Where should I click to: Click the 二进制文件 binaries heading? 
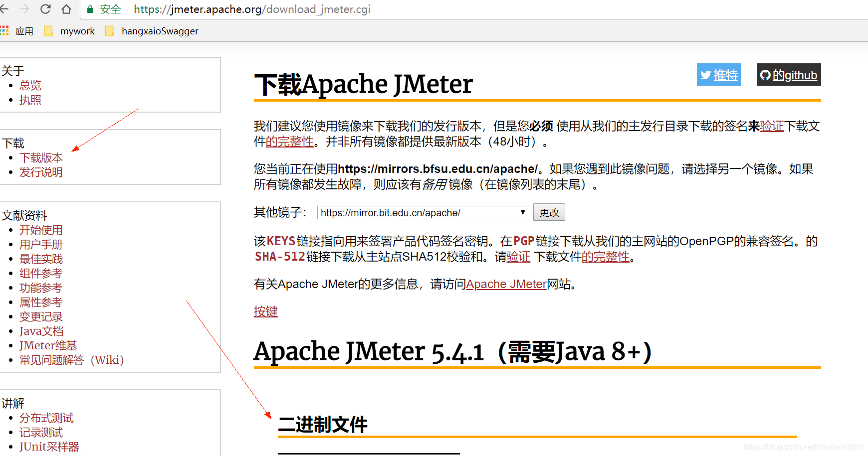pos(323,425)
